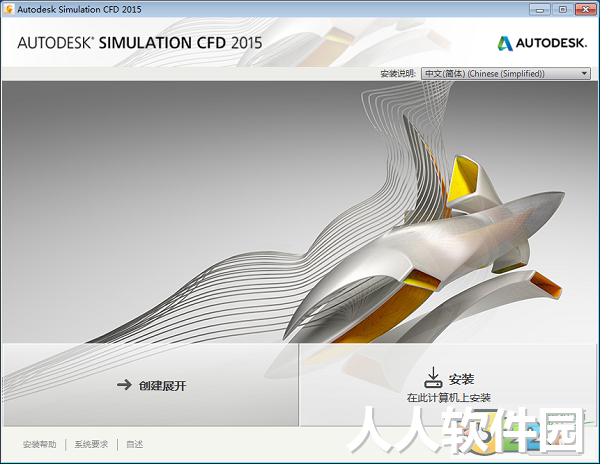This screenshot has width=600, height=464.
Task: Click the Autodesk logo at top right
Action: tap(542, 43)
